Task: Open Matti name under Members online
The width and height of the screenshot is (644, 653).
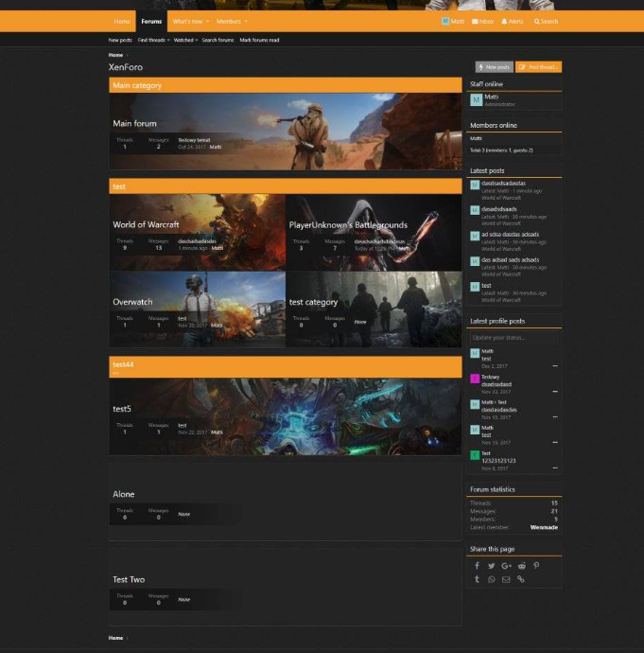Action: [476, 138]
